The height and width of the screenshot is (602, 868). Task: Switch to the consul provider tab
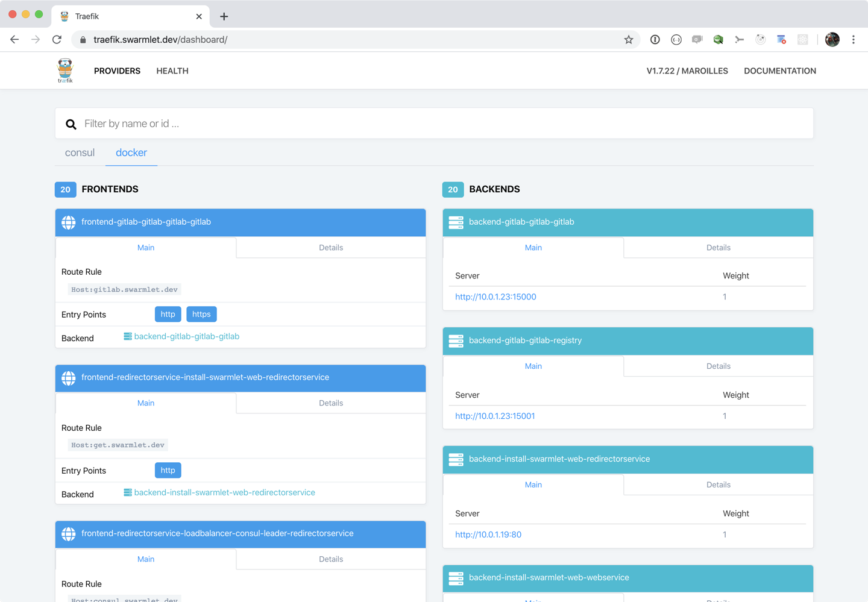[x=80, y=153]
